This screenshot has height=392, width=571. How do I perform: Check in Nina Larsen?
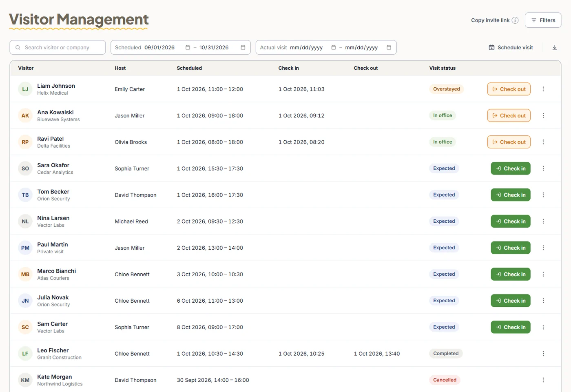(511, 221)
